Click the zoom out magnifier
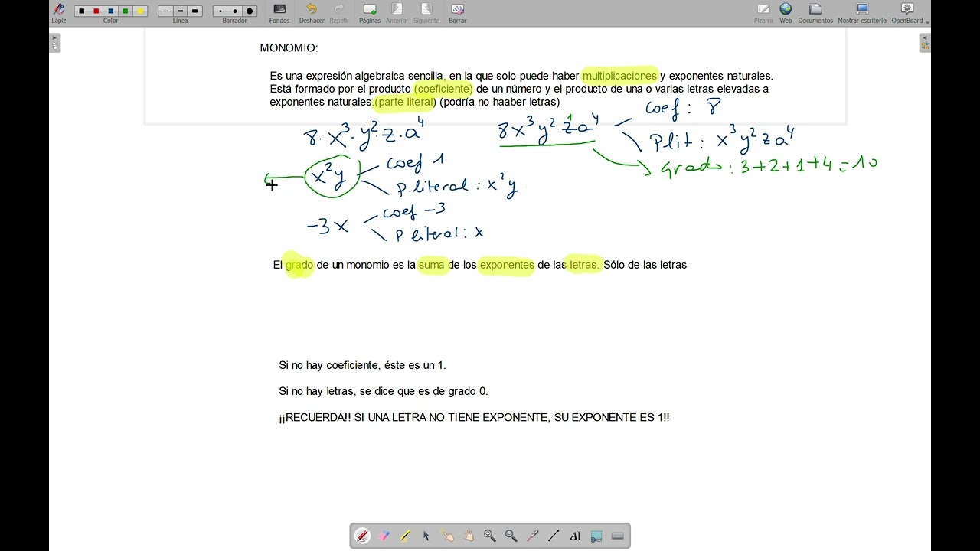The image size is (980, 551). pos(511,536)
